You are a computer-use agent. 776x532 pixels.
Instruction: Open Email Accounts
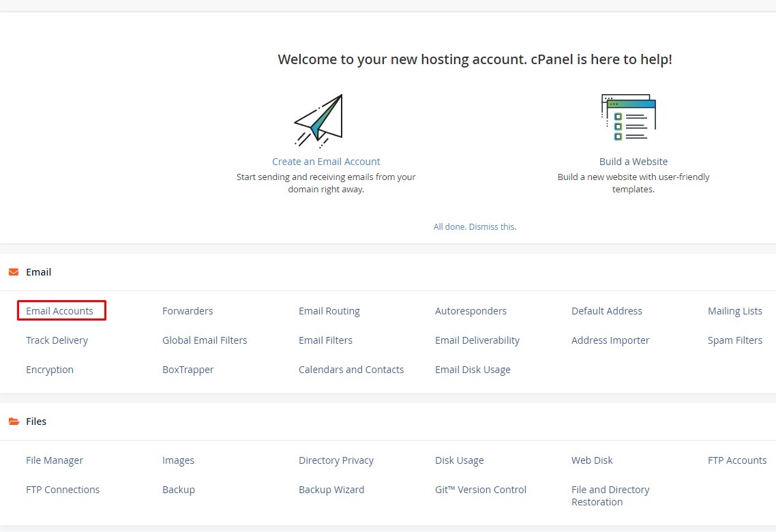pyautogui.click(x=59, y=311)
